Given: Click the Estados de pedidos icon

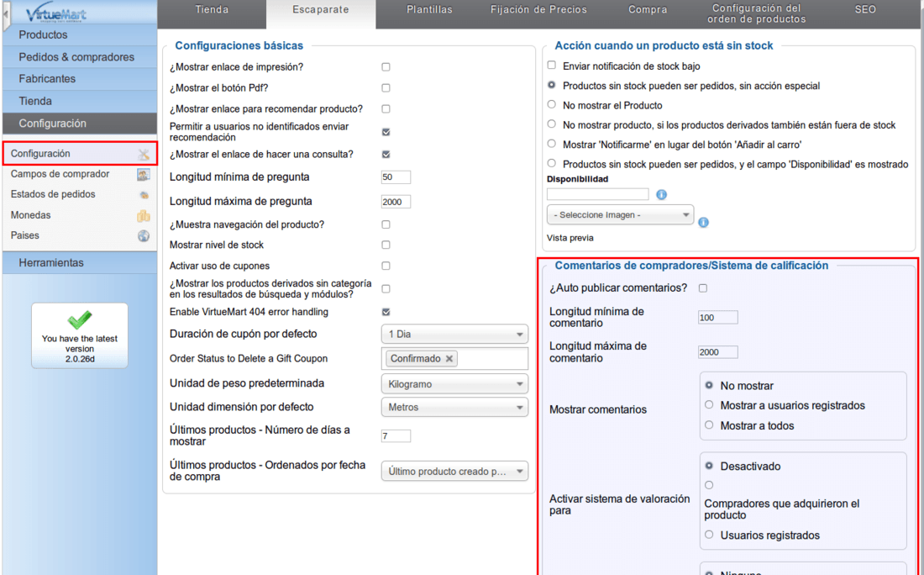Looking at the screenshot, I should coord(144,195).
